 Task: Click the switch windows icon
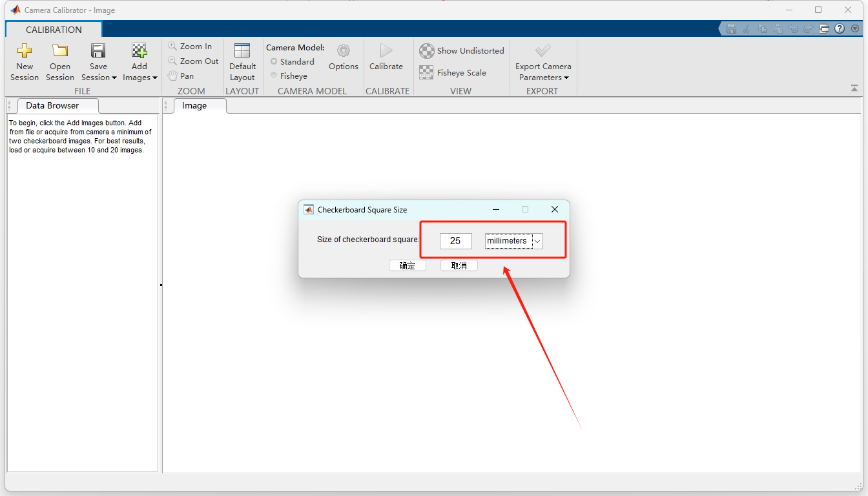824,29
